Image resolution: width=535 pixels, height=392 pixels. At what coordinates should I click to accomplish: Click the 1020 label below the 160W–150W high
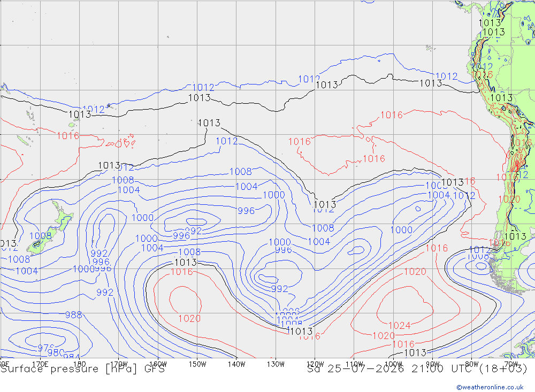[x=189, y=319]
